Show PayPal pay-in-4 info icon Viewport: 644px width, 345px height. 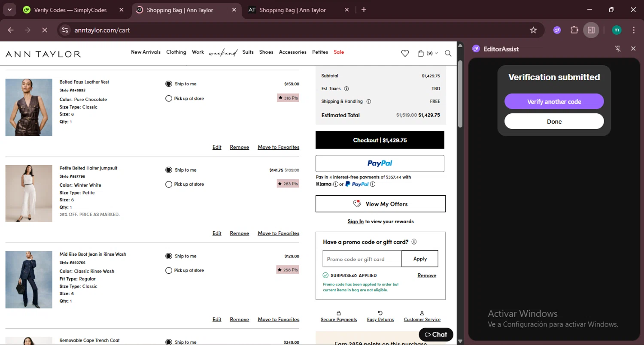(x=373, y=184)
